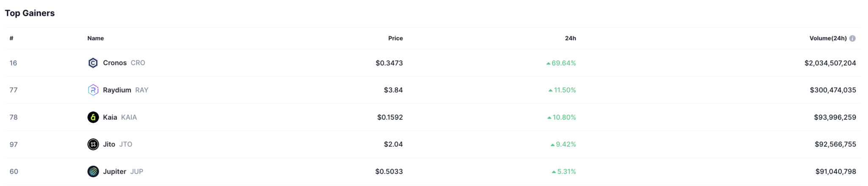Open the Kaia coin name link

[x=110, y=117]
